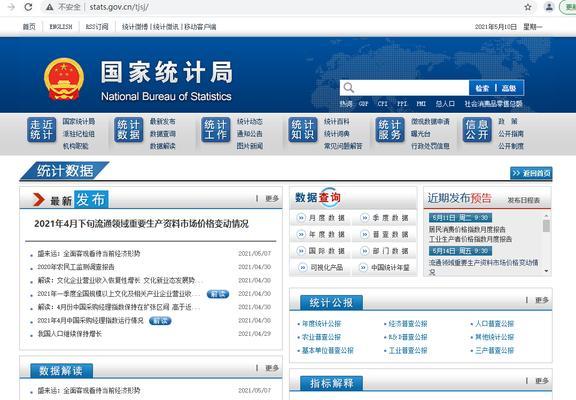This screenshot has height=400, width=576.
Task: Click the 解读 badge on the 文化及相关产业 row
Action: click(218, 294)
